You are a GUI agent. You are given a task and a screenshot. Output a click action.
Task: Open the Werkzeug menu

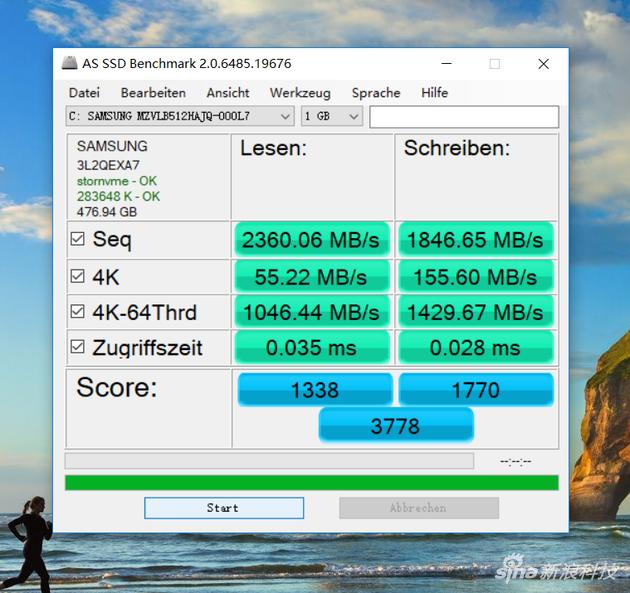pyautogui.click(x=300, y=93)
